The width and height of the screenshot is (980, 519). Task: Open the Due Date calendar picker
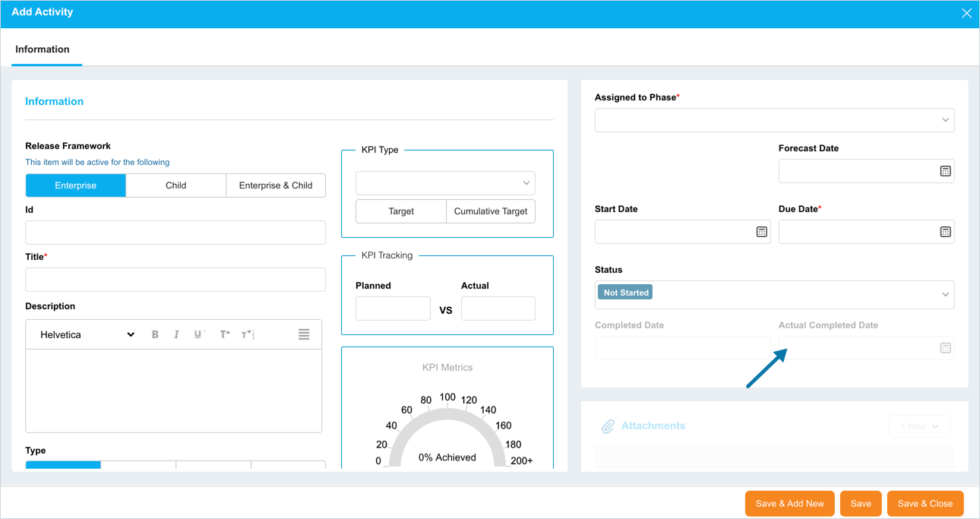click(x=945, y=232)
